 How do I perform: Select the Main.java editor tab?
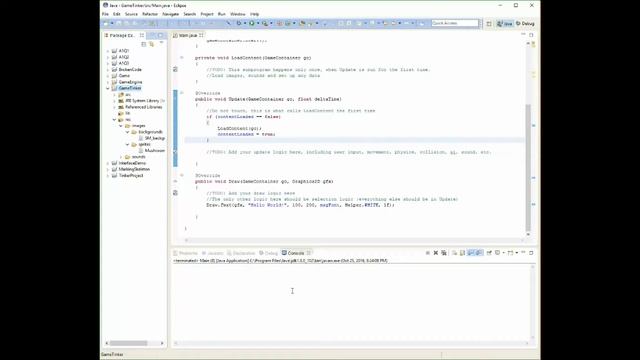point(188,36)
